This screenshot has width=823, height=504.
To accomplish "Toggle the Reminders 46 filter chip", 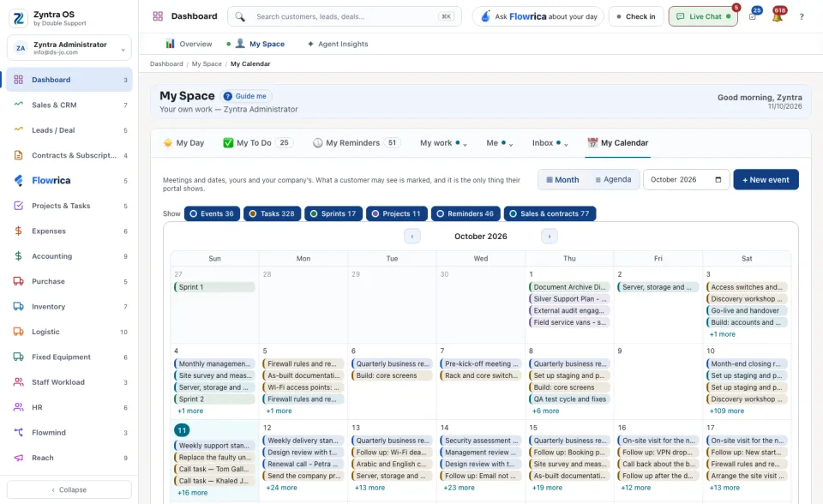I will pos(466,213).
